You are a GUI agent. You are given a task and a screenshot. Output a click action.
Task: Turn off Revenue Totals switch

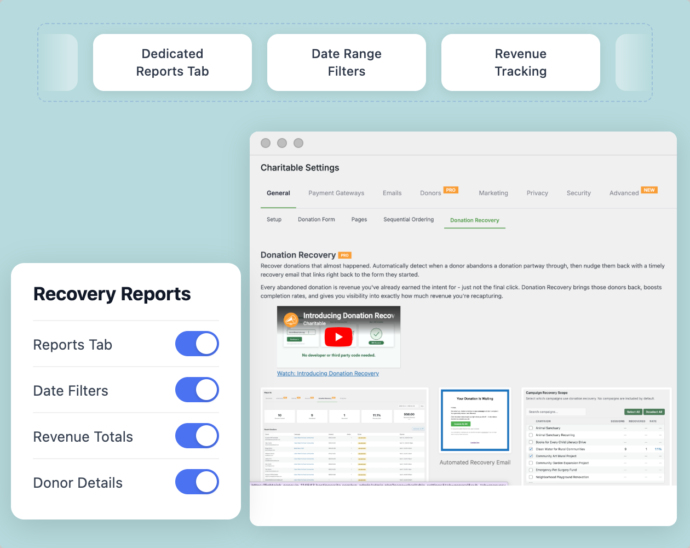(x=197, y=436)
